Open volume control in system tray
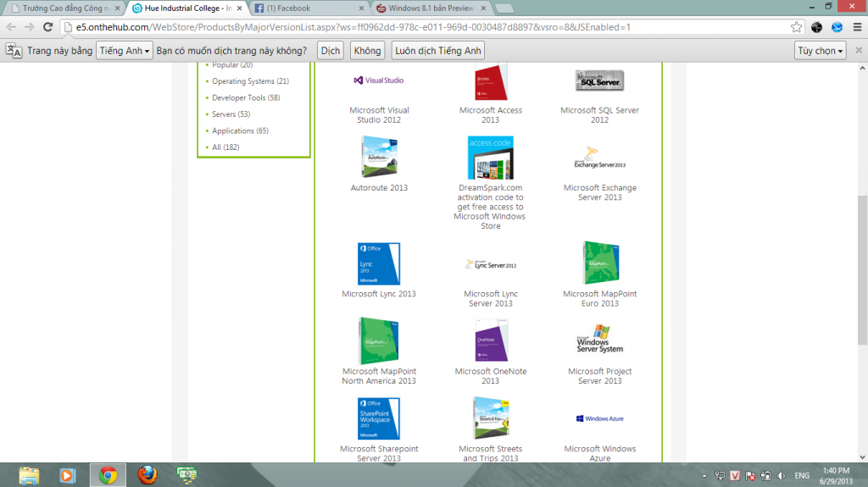The width and height of the screenshot is (868, 487). pos(782,475)
